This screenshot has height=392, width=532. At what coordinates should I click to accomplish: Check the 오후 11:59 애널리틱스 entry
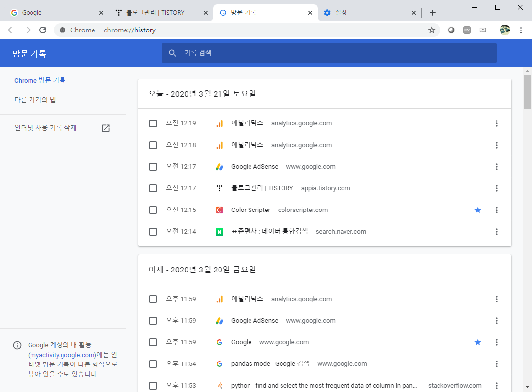[x=153, y=299]
